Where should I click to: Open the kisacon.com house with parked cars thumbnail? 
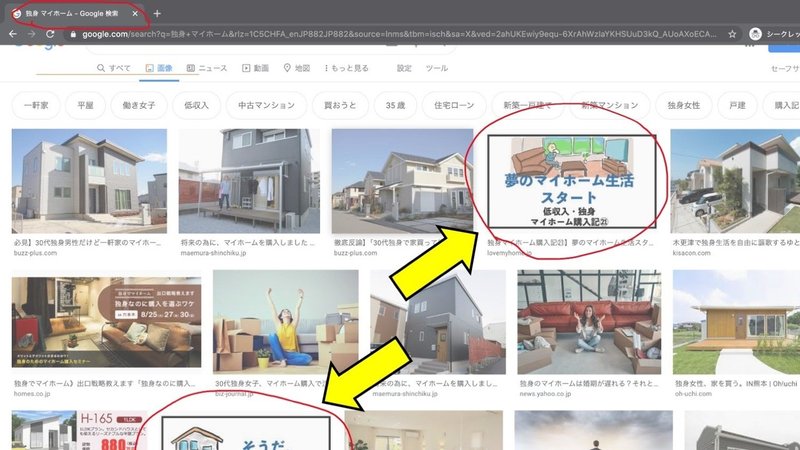(735, 181)
